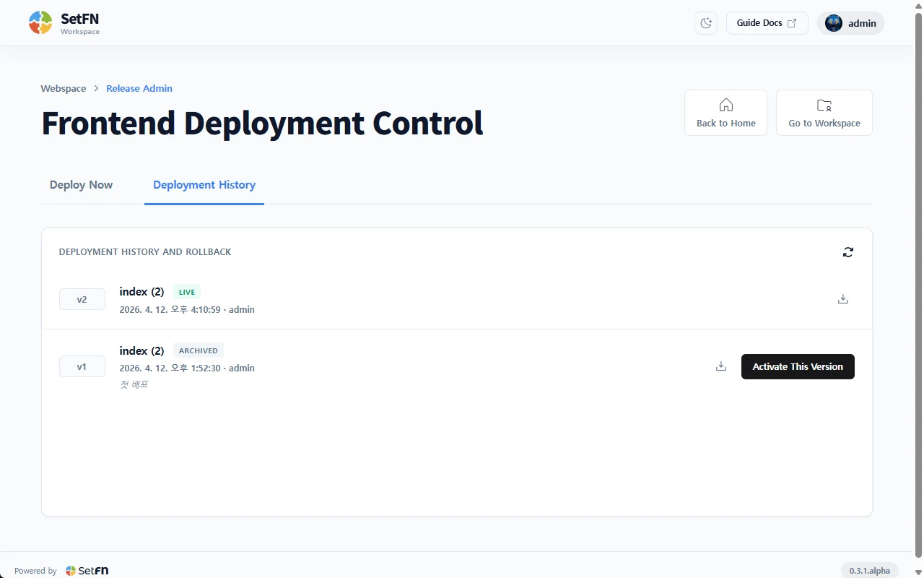Click the Go to Workspace button
Screen dimensions: 924x578
pyautogui.click(x=824, y=113)
